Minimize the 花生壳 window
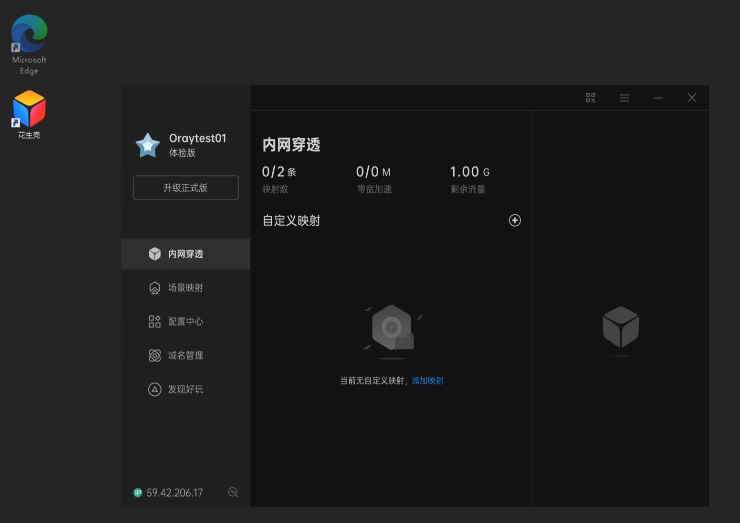 click(x=658, y=98)
